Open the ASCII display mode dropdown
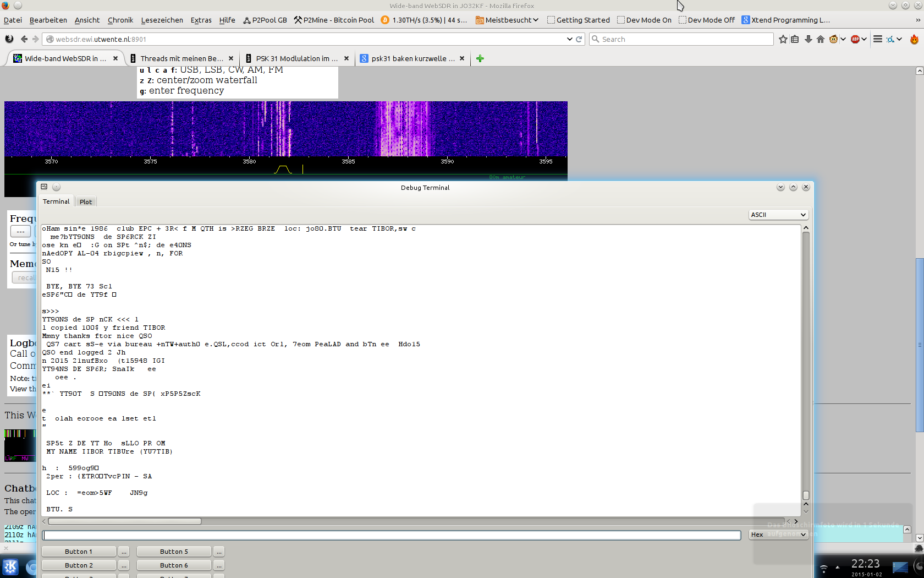This screenshot has height=578, width=924. [778, 215]
